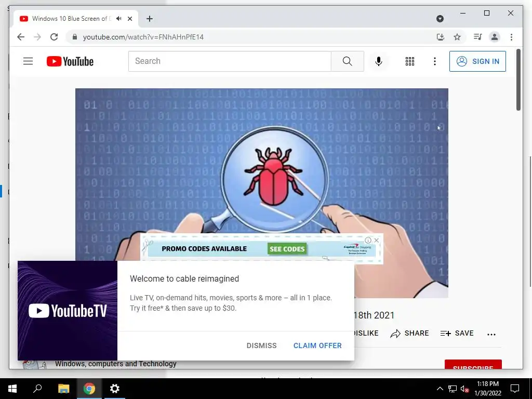View site info via padlock icon
This screenshot has width=532, height=399.
75,37
